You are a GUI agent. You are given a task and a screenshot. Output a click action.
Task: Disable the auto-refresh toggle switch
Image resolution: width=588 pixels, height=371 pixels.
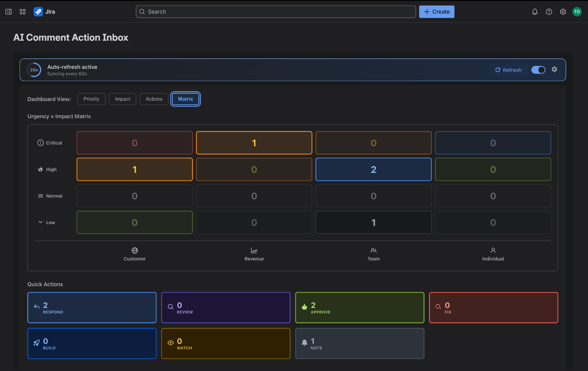[x=538, y=70]
